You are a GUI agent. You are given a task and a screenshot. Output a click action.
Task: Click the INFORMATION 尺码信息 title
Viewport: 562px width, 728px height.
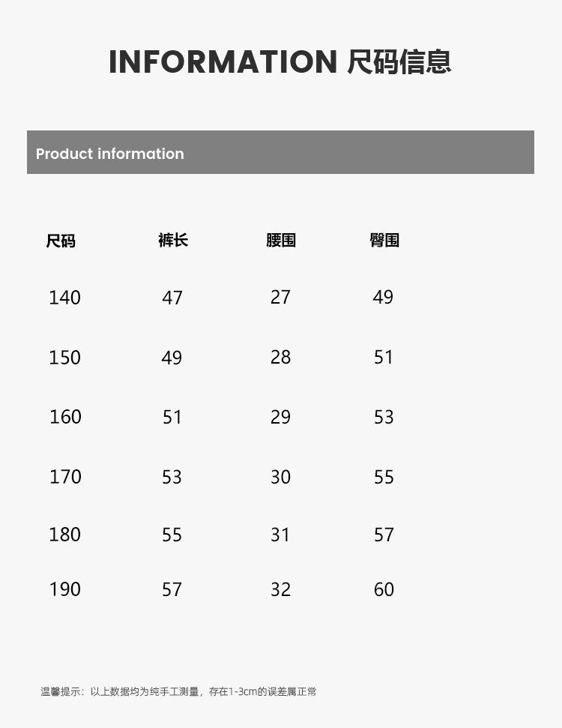pos(280,61)
